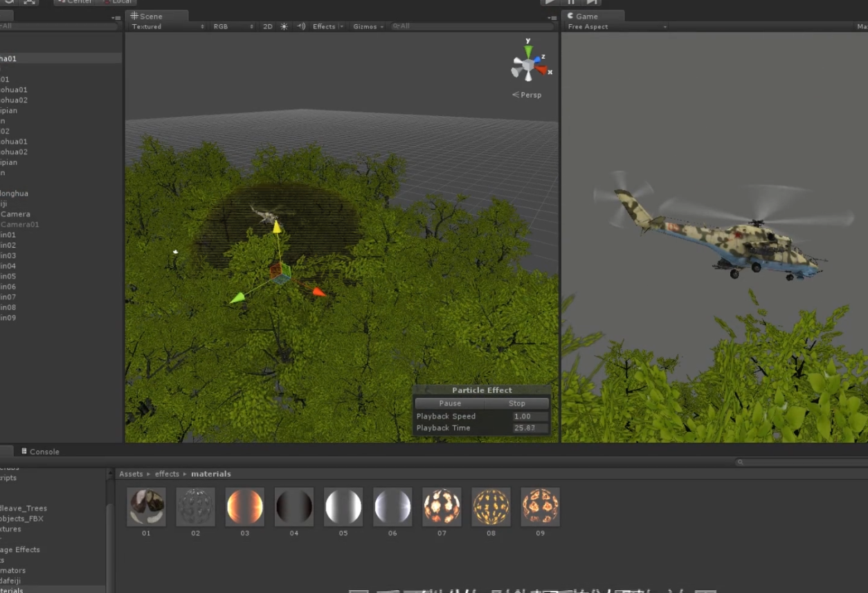Select fire material thumbnail 07

442,507
